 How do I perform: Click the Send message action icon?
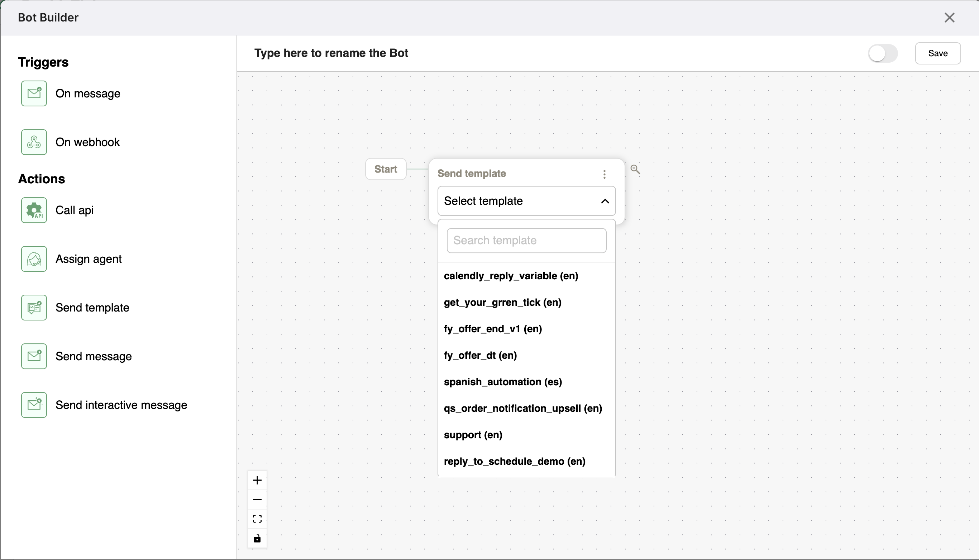[34, 356]
